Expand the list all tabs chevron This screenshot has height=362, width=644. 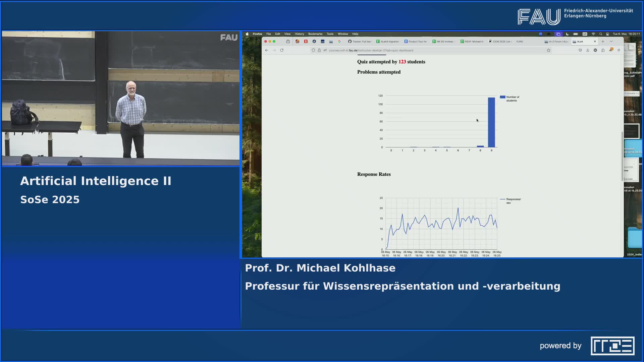click(611, 42)
